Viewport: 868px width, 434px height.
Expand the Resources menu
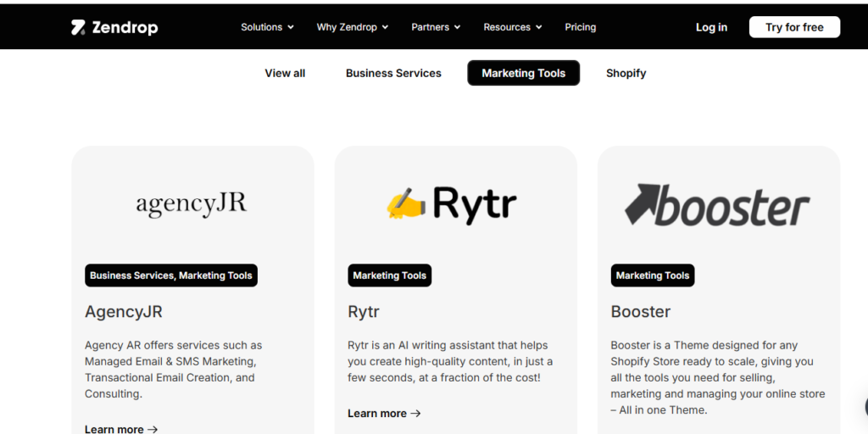513,27
